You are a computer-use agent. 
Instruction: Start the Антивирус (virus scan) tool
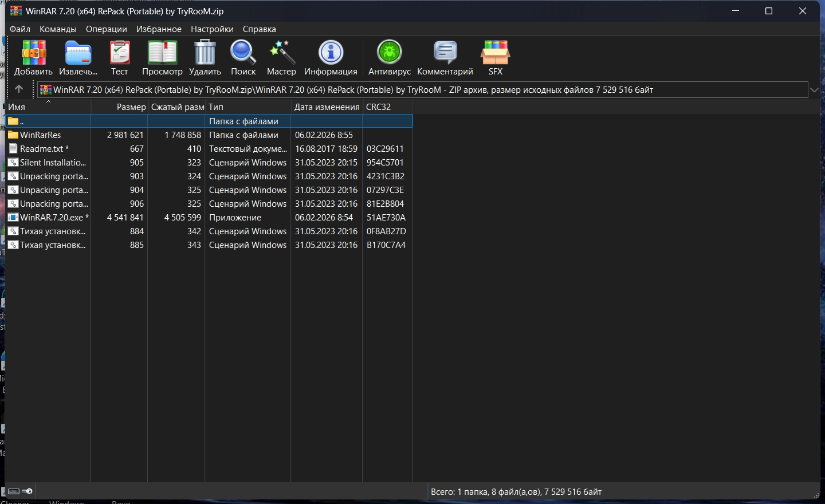click(x=390, y=53)
